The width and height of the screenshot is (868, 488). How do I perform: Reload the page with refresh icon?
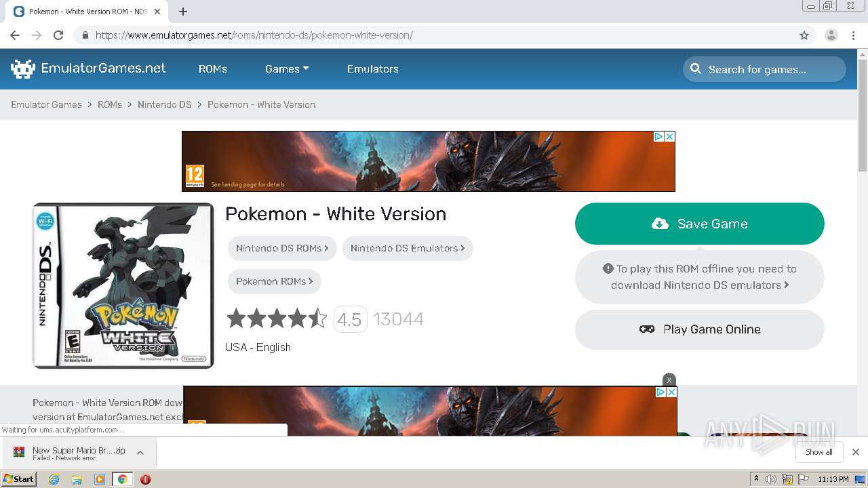click(x=58, y=35)
